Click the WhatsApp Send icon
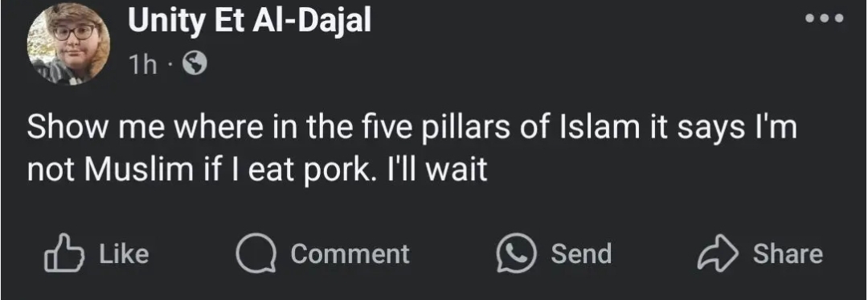 click(x=516, y=253)
